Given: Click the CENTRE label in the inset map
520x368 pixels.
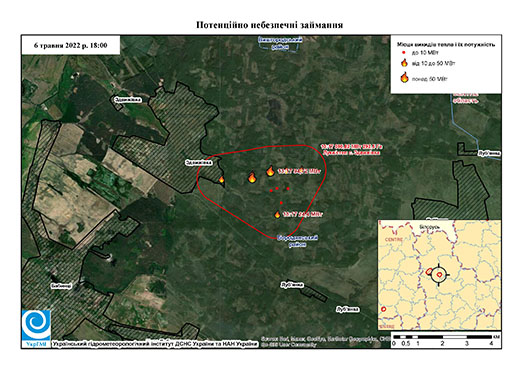Looking at the screenshot, I should point(394,239).
